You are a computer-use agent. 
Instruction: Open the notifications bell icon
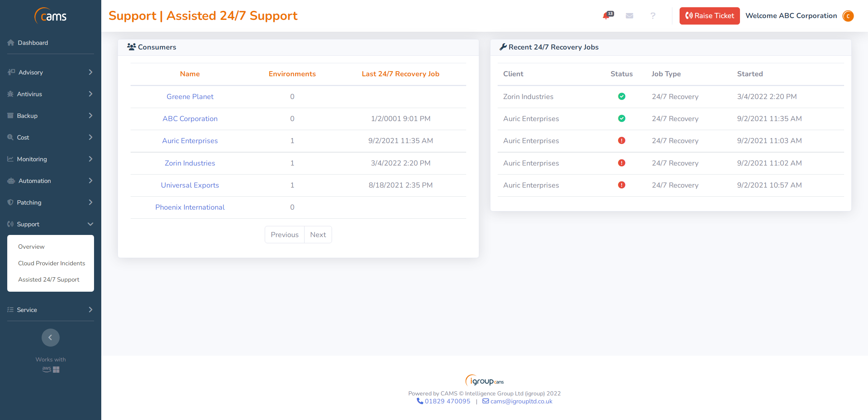606,16
